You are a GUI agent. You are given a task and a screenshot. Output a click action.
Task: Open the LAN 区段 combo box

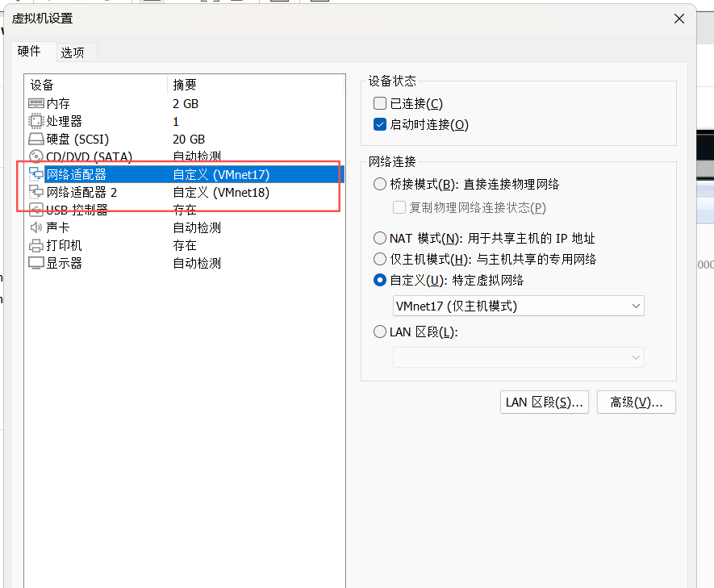tap(518, 357)
